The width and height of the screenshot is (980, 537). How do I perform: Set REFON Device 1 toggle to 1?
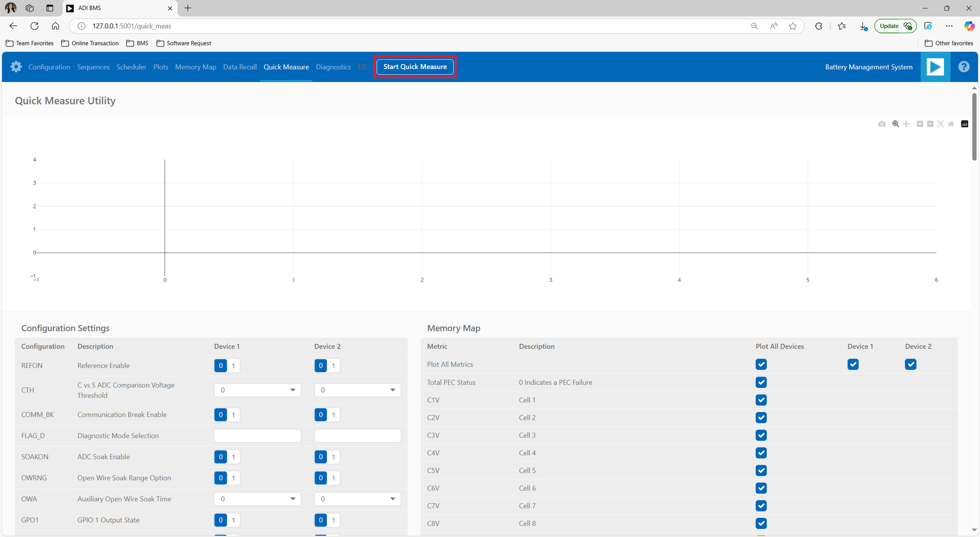point(233,366)
